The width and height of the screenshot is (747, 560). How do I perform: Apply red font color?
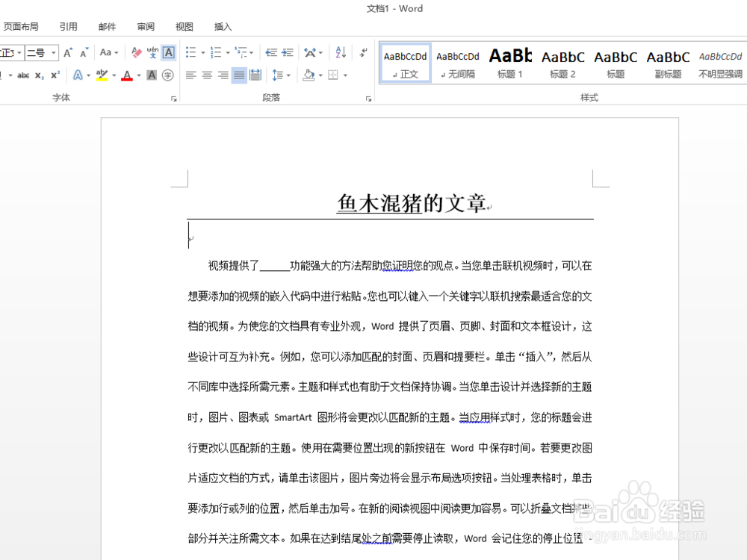click(x=127, y=75)
